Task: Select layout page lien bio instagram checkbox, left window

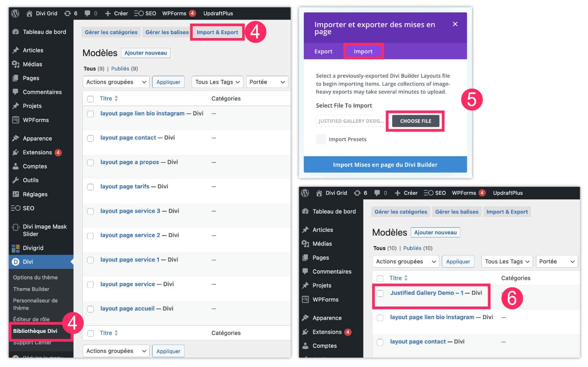Action: click(x=91, y=114)
